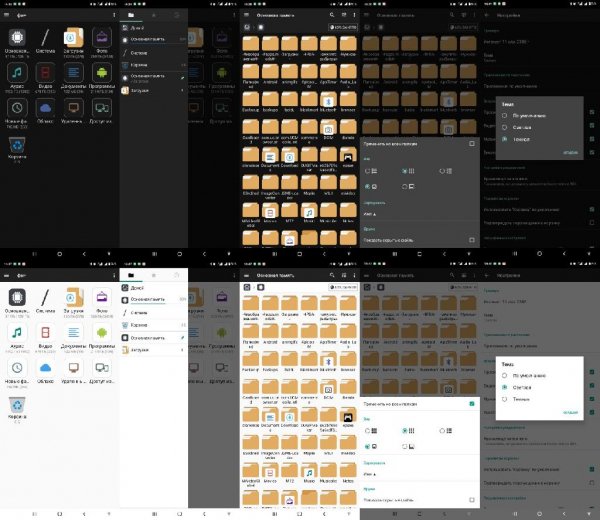Screen dimensions: 600x520
Task: Tap Android home button under dark home screen
Action: point(59,254)
